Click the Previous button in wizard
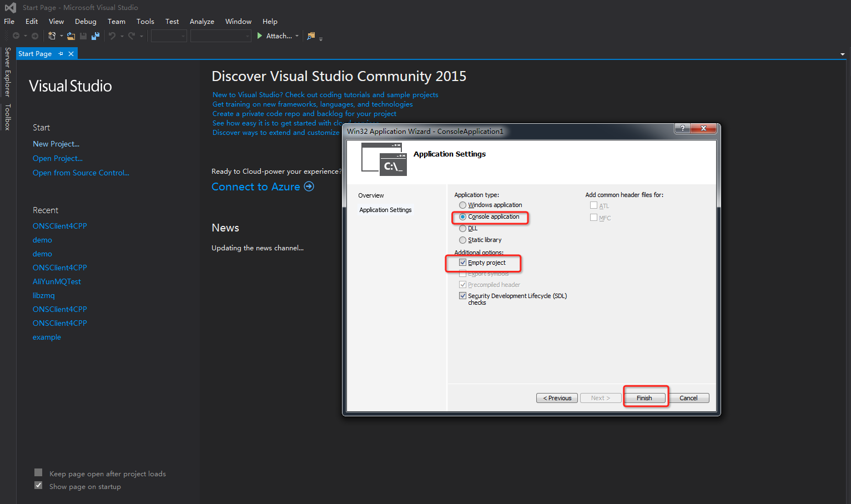The width and height of the screenshot is (851, 504). point(557,398)
